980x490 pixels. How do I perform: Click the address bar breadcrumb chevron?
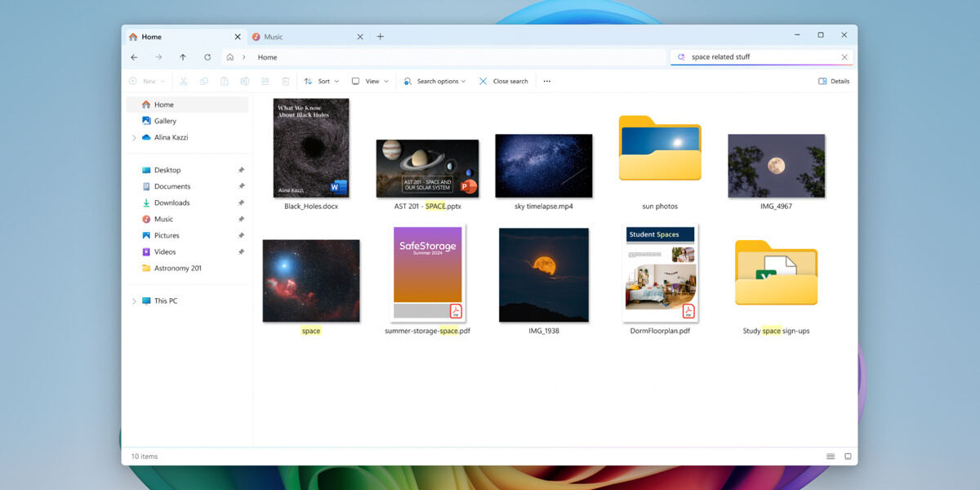pos(243,57)
